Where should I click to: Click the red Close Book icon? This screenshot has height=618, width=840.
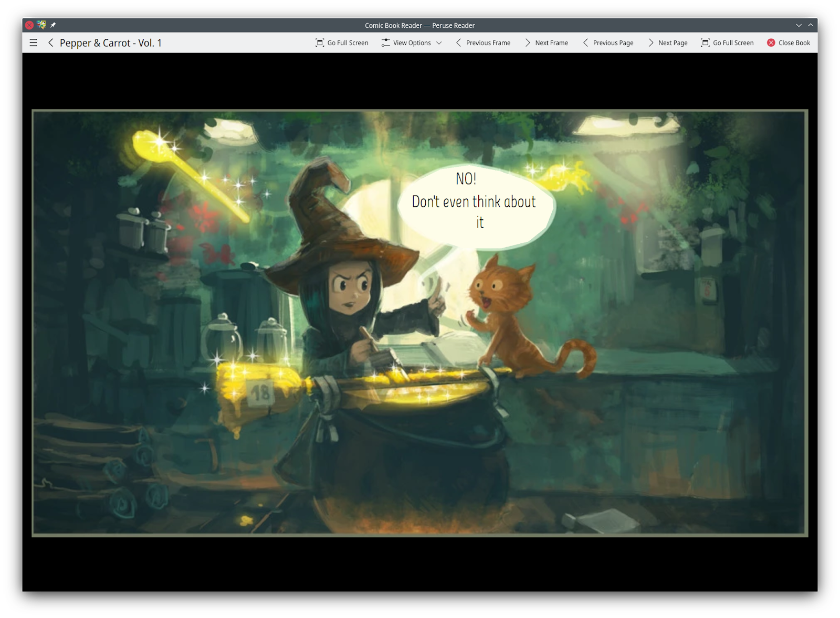coord(771,43)
